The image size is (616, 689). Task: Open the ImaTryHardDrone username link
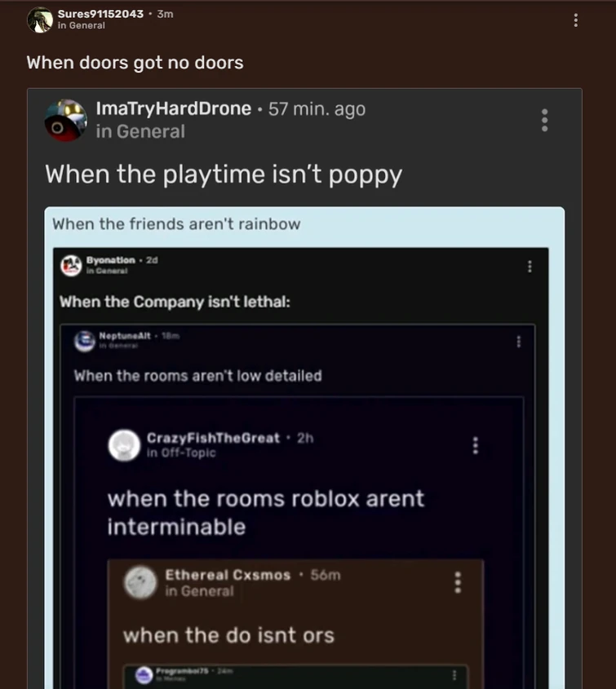coord(173,108)
